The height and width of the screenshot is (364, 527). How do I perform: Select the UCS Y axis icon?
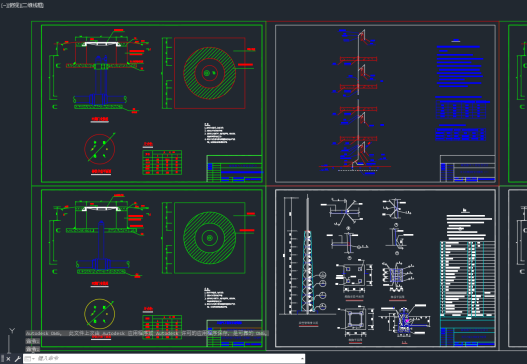pyautogui.click(x=12, y=331)
